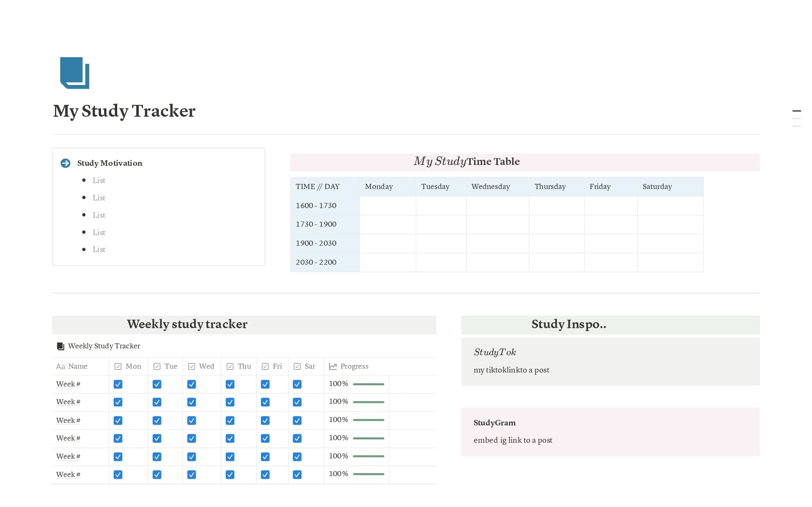Image resolution: width=812 pixels, height=507 pixels.
Task: Click the '2030 - 2200' time slot cell
Action: 325,263
